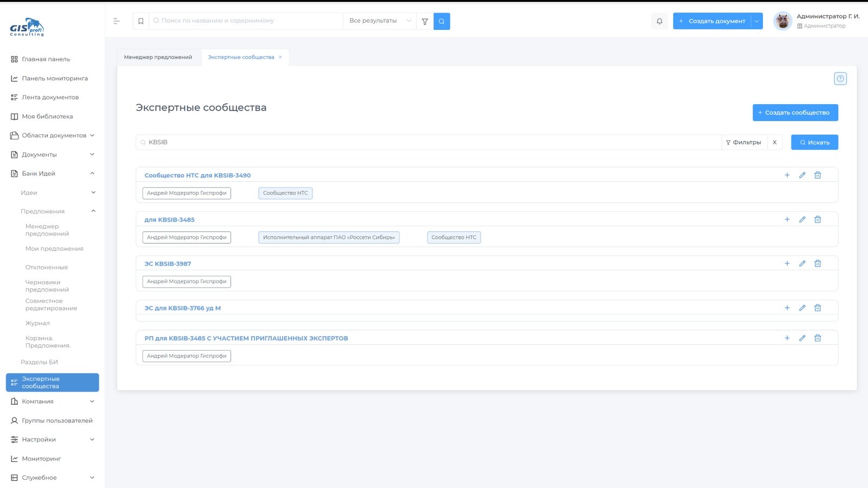Switch to Менеджер предложений tab
868x488 pixels.
pos(158,57)
